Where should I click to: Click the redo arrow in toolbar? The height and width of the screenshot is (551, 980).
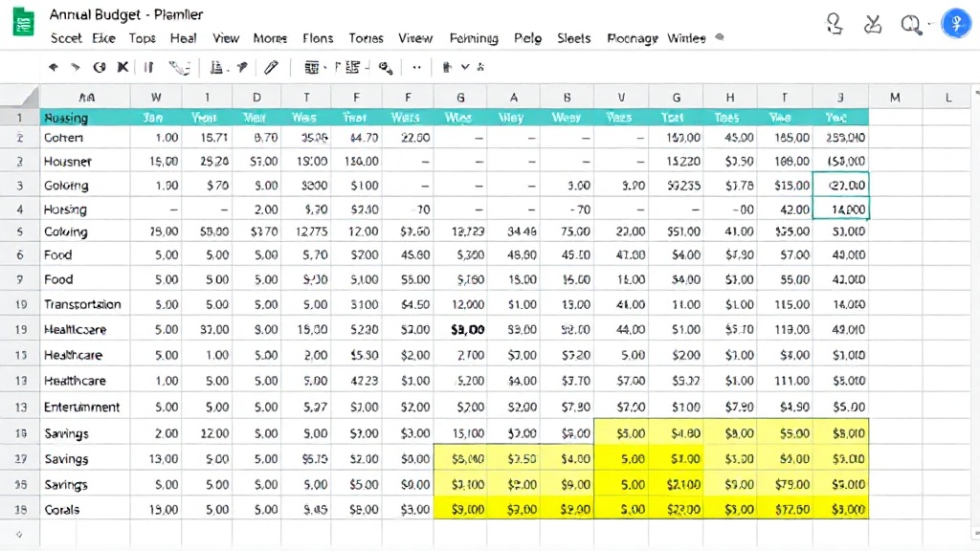tap(75, 67)
